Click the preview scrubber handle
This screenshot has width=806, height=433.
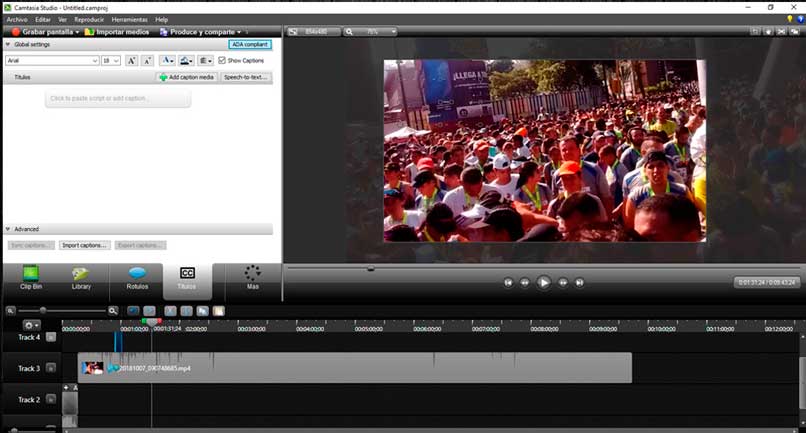(x=371, y=268)
